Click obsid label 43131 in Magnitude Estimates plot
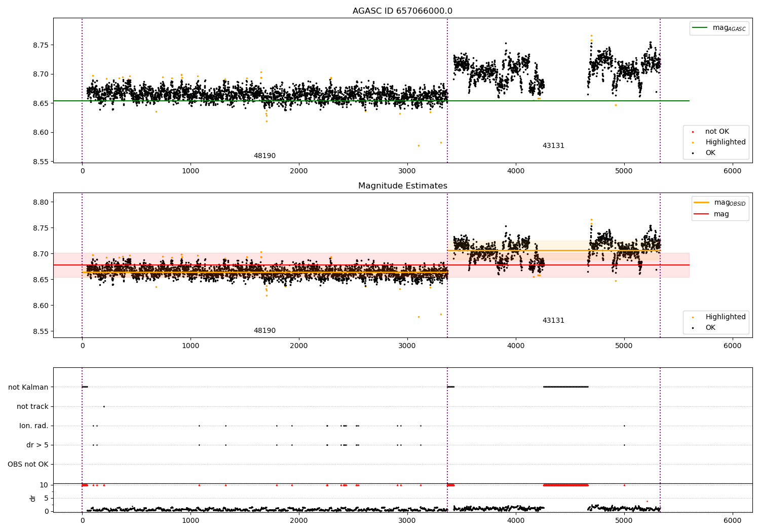The image size is (760, 532). pyautogui.click(x=553, y=321)
